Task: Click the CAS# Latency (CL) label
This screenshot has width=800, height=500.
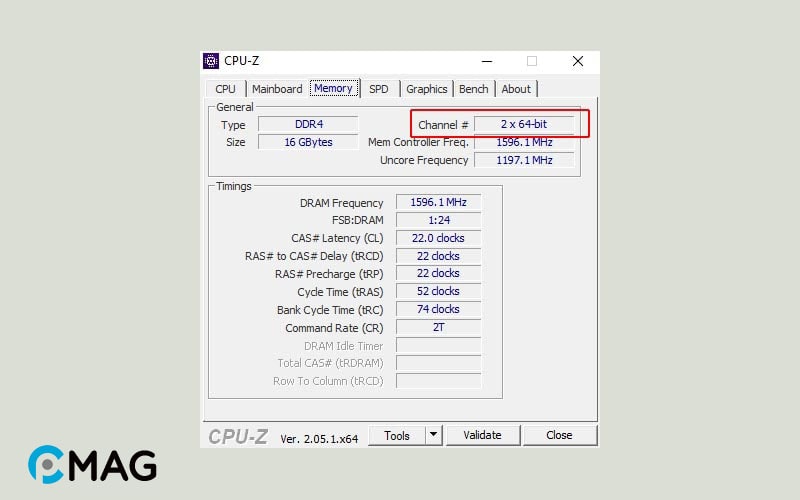Action: (x=337, y=238)
